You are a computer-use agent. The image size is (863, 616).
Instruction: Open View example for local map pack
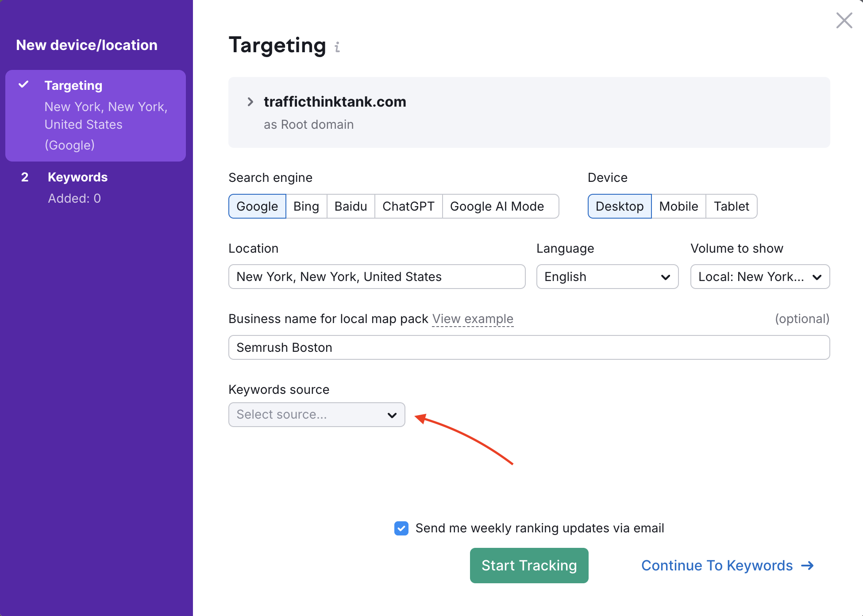(472, 319)
